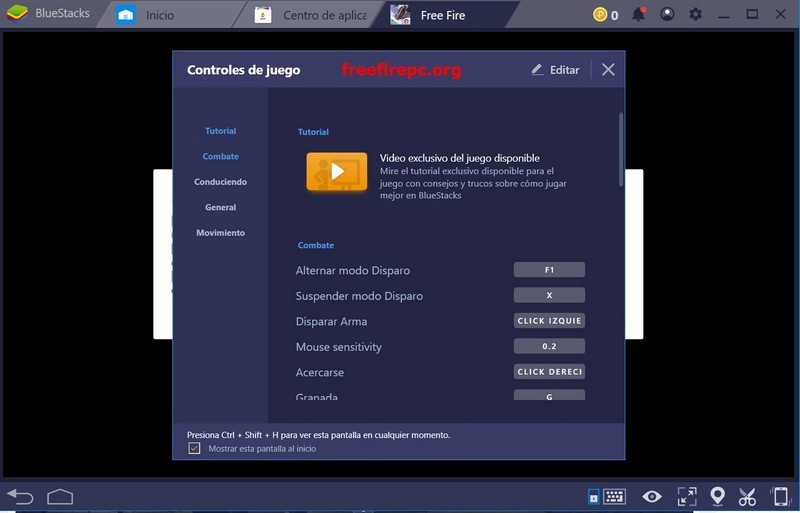Open the notifications bell
Image resolution: width=800 pixels, height=513 pixels.
point(638,14)
